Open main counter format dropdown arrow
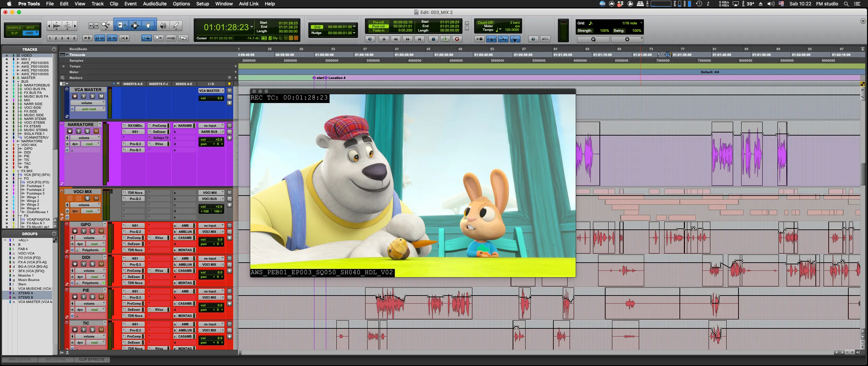 click(x=252, y=27)
